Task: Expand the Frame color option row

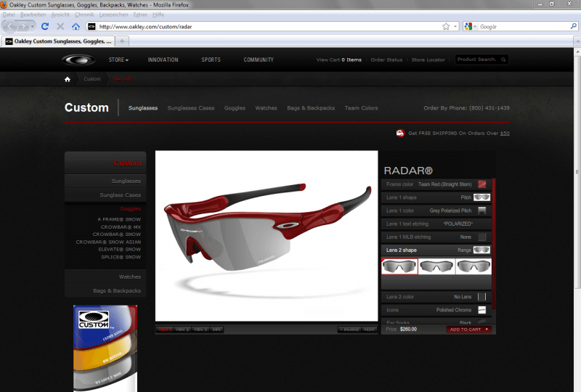Action: pos(436,184)
